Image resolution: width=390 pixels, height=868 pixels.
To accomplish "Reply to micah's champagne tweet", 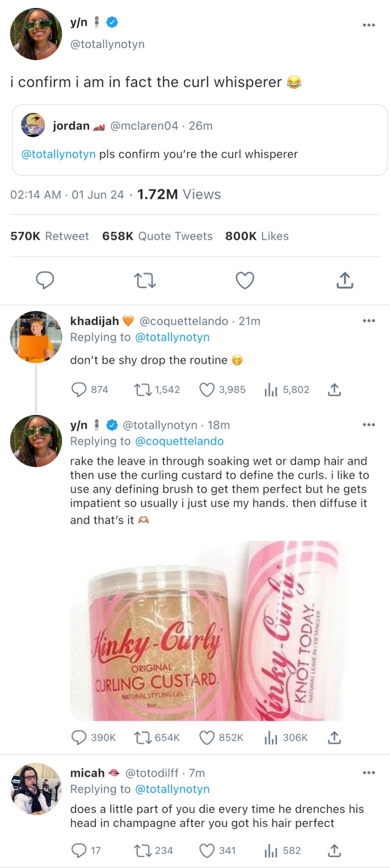I will 79,850.
